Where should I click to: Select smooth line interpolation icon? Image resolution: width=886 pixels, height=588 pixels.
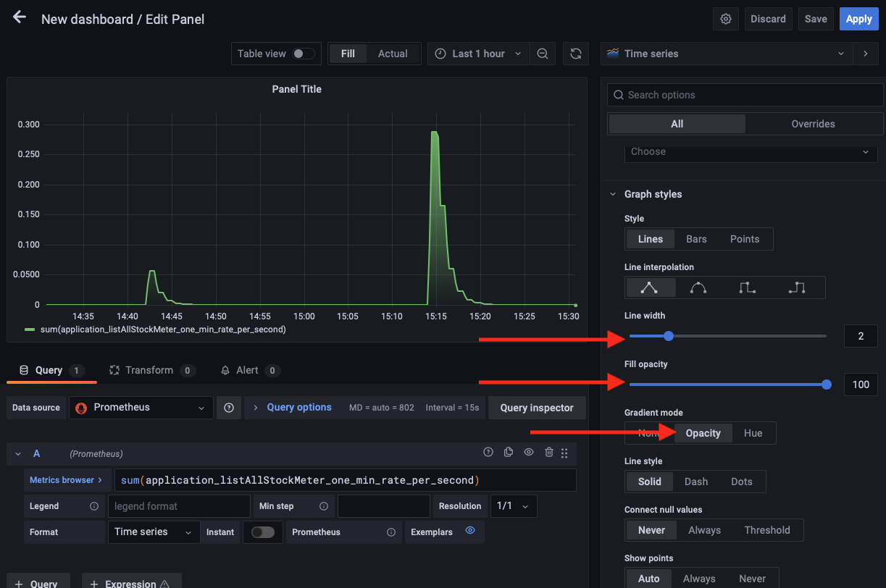pyautogui.click(x=698, y=287)
